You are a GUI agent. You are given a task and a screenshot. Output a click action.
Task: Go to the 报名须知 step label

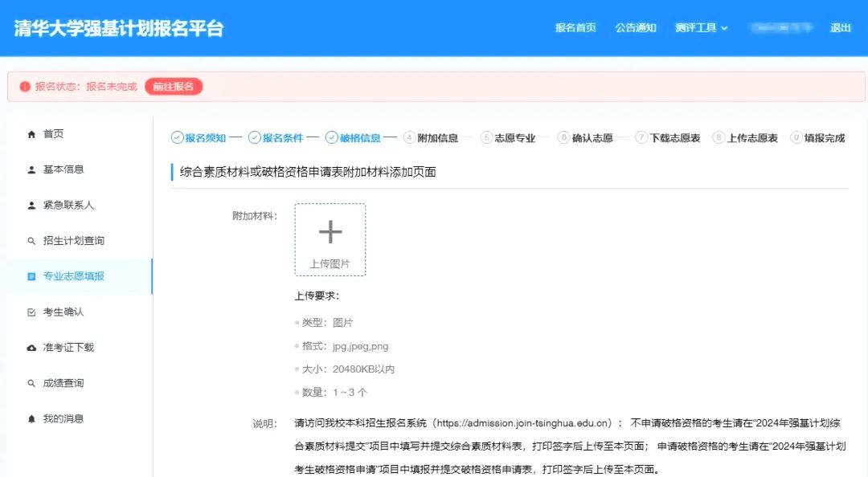(206, 138)
